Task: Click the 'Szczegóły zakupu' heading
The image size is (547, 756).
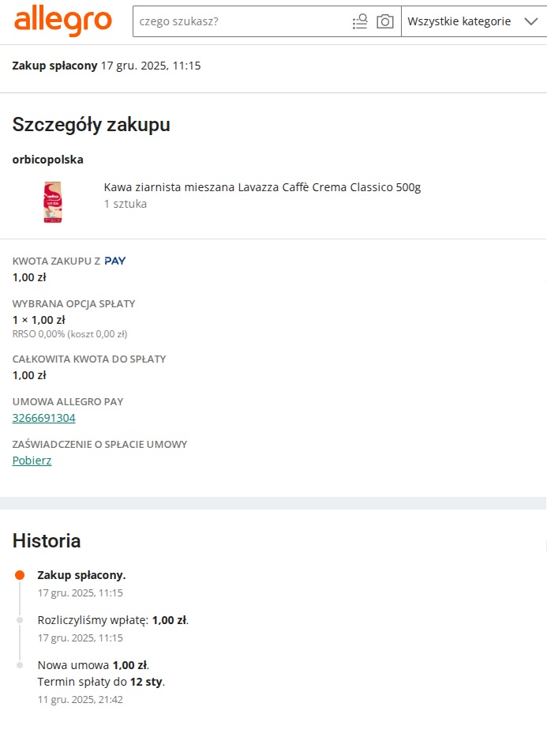Action: pos(91,125)
